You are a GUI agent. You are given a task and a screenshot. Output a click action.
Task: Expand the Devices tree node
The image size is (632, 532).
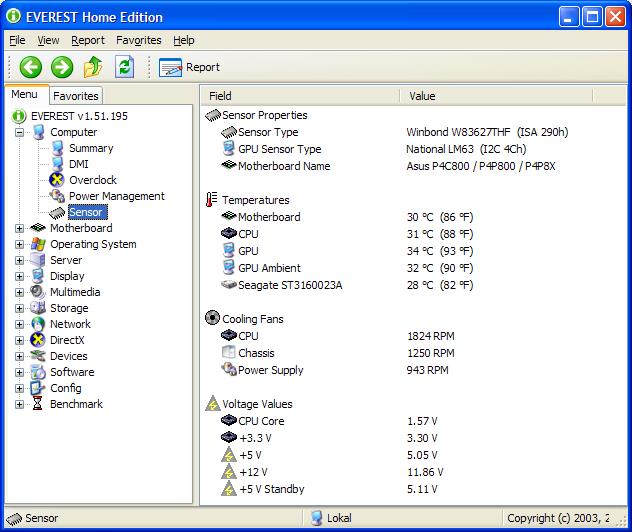tap(19, 356)
